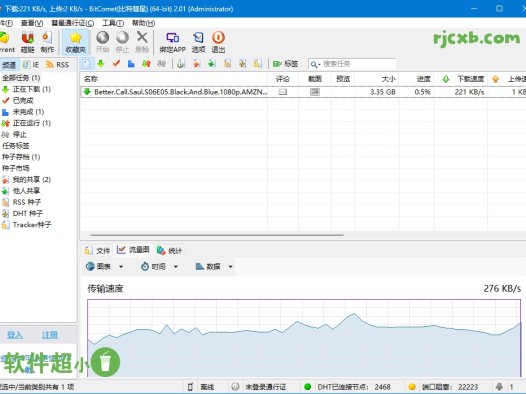526x394 pixels.
Task: Open the 帮助(H) menu
Action: pos(143,23)
